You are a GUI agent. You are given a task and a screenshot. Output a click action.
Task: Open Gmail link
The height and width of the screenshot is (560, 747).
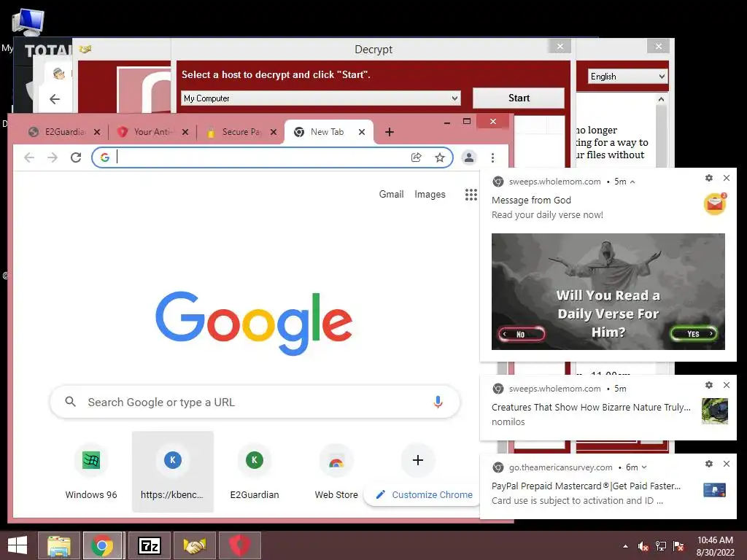[391, 194]
